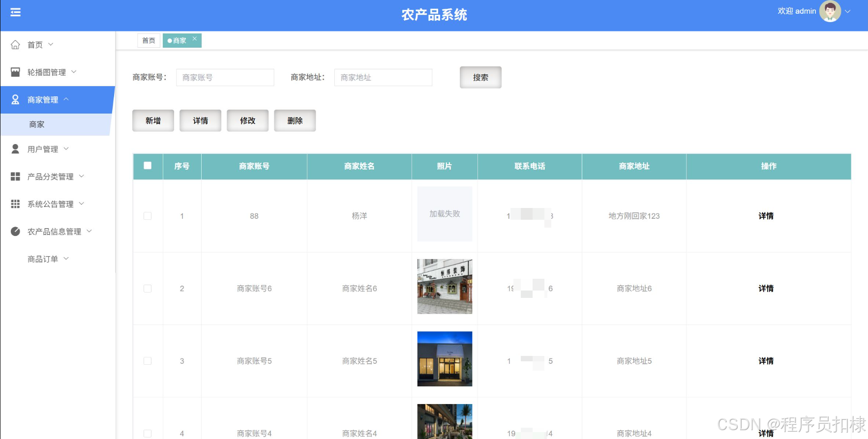Expand the 用户管理 menu chevron
This screenshot has width=868, height=439.
66,148
